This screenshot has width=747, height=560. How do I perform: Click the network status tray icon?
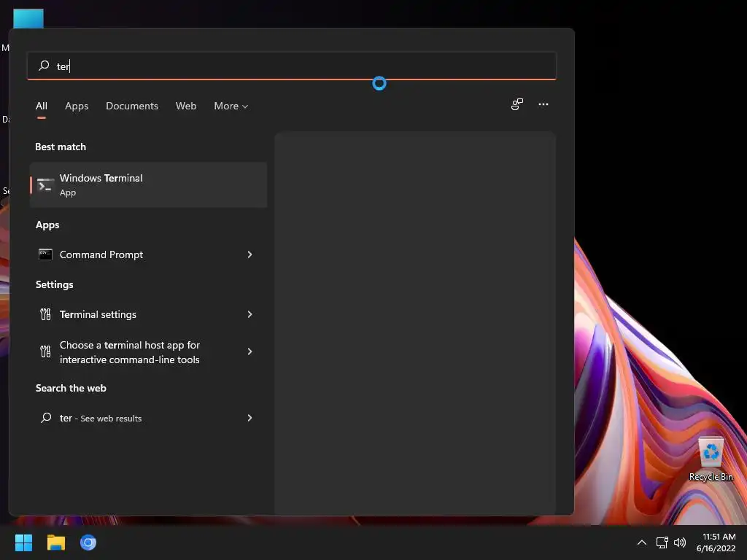(662, 542)
